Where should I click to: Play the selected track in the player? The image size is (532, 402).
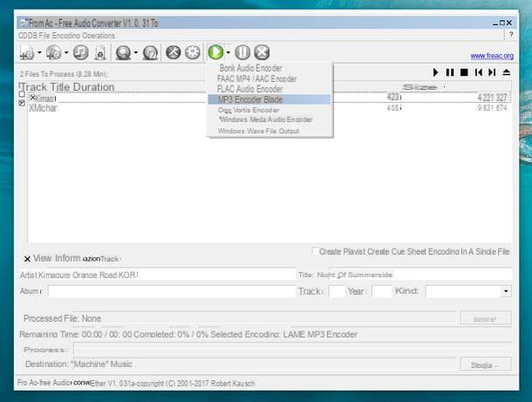pos(436,72)
